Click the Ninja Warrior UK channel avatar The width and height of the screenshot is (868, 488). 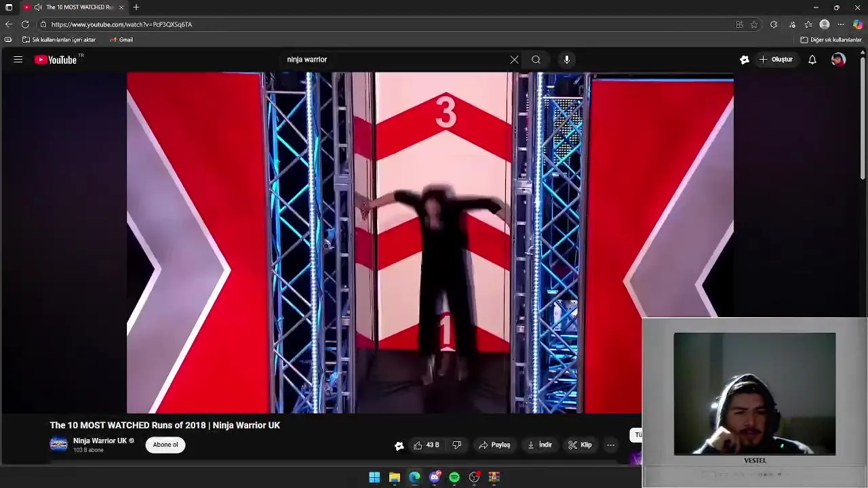(x=59, y=445)
